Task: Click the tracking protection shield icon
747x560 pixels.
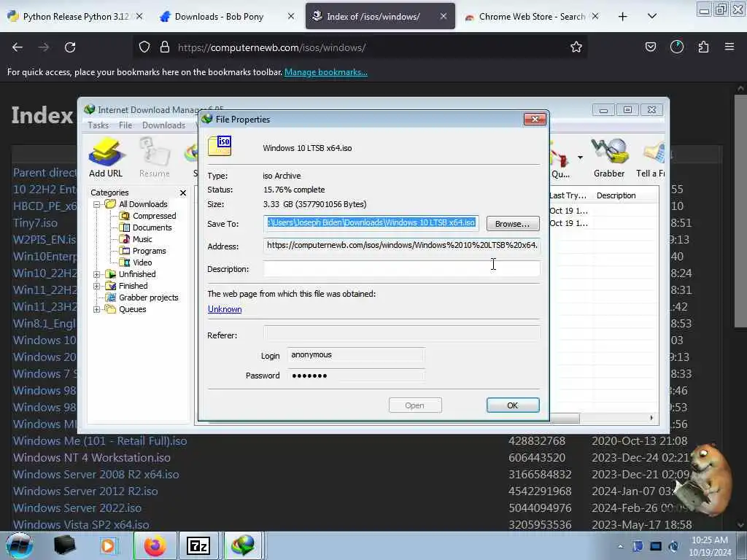Action: tap(144, 47)
